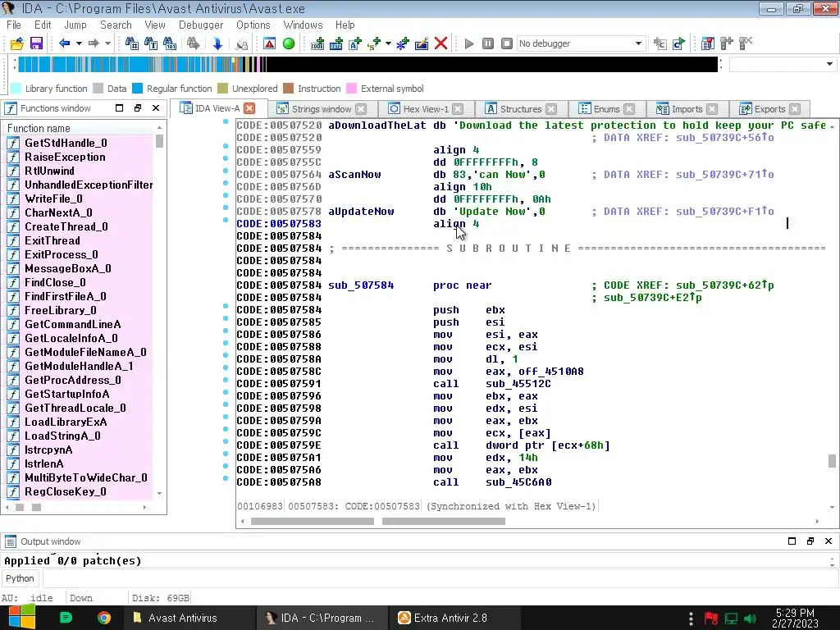The width and height of the screenshot is (840, 630).
Task: Open Extra Antivir 2.8 from the taskbar
Action: [450, 618]
